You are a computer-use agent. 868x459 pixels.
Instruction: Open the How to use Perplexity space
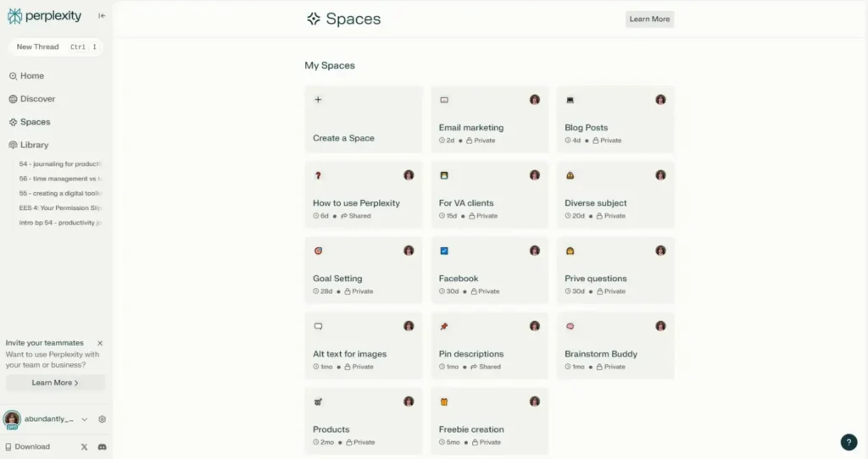[364, 196]
